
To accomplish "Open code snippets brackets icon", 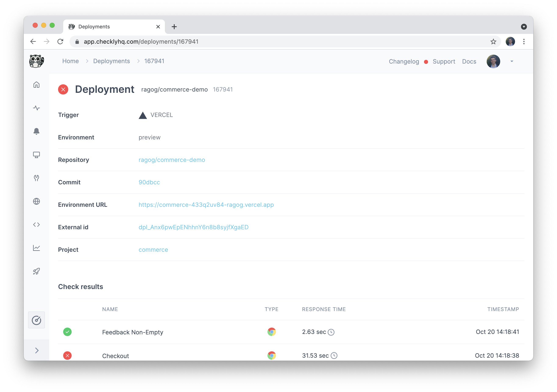I will [36, 225].
